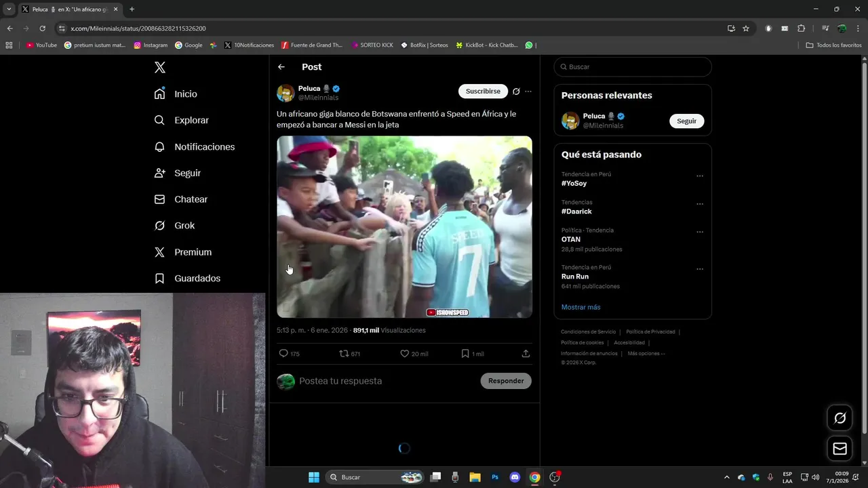Click the share icon of the post

[x=526, y=354]
